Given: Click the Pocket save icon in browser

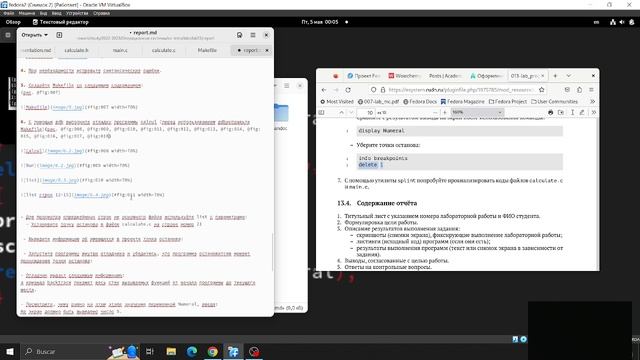Looking at the screenshot, I should pyautogui.click(x=567, y=90).
